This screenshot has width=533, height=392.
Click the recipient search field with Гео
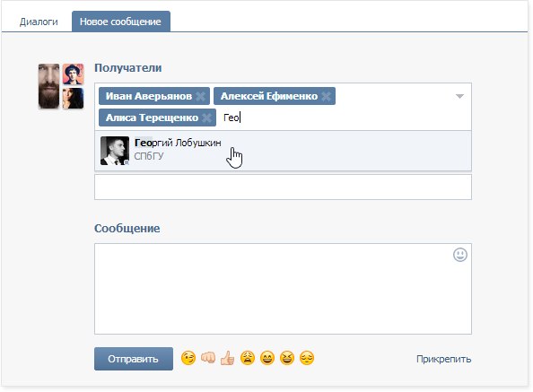[x=344, y=118]
